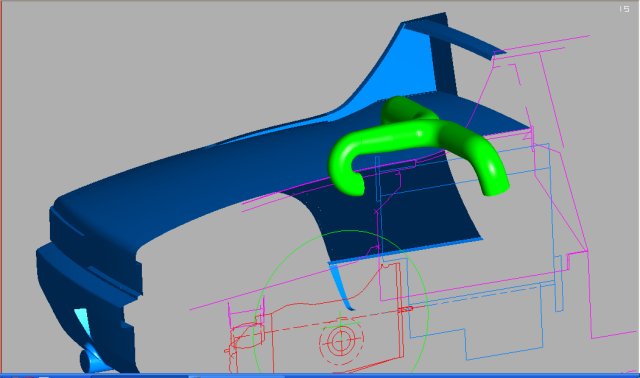Click the red concentric hub circles

coord(340,340)
